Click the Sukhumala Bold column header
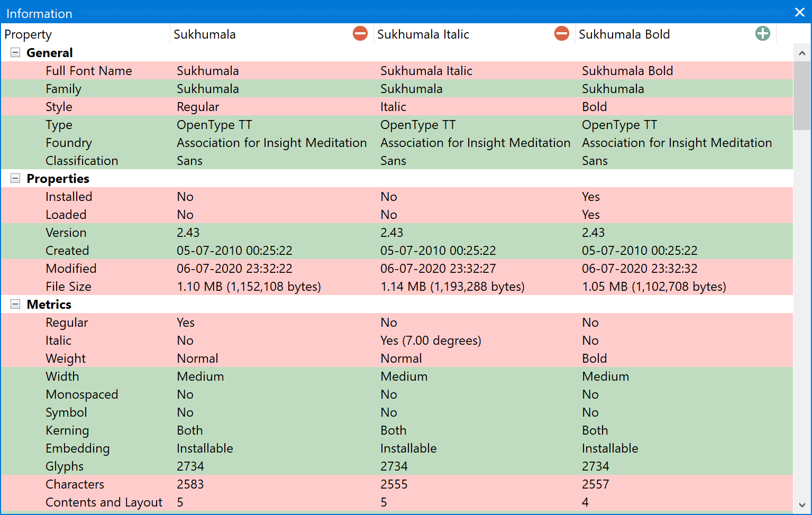Image resolution: width=812 pixels, height=515 pixels. click(676, 34)
